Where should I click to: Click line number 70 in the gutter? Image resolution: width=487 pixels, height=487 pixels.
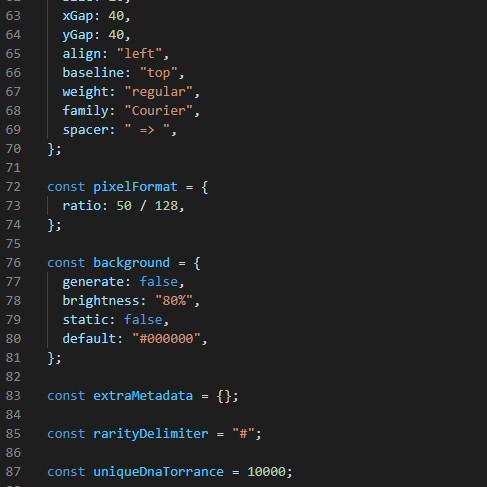click(x=13, y=149)
